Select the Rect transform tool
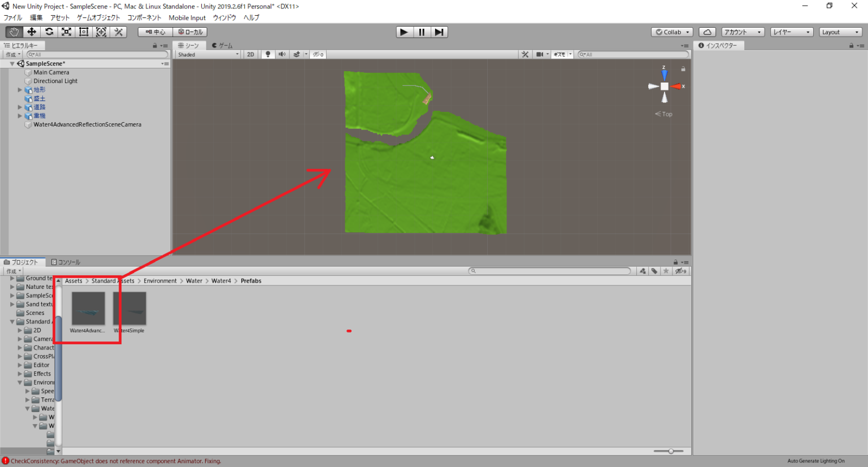 pyautogui.click(x=83, y=32)
